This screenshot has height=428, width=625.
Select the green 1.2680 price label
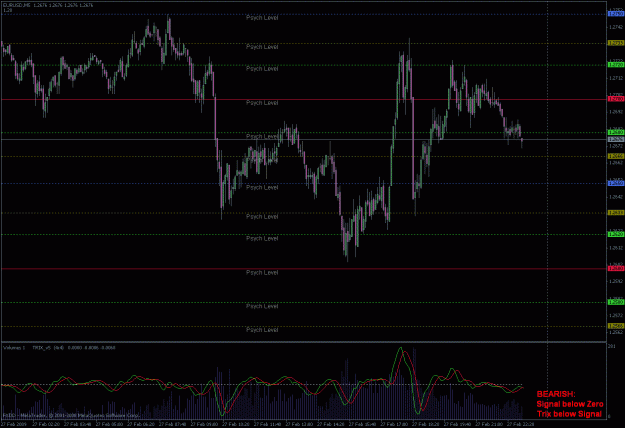click(x=616, y=132)
